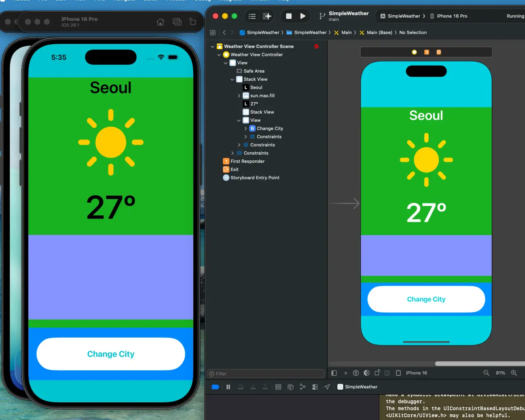Click the Simulate Location arrow icon
This screenshot has width=525, height=420.
tap(327, 387)
